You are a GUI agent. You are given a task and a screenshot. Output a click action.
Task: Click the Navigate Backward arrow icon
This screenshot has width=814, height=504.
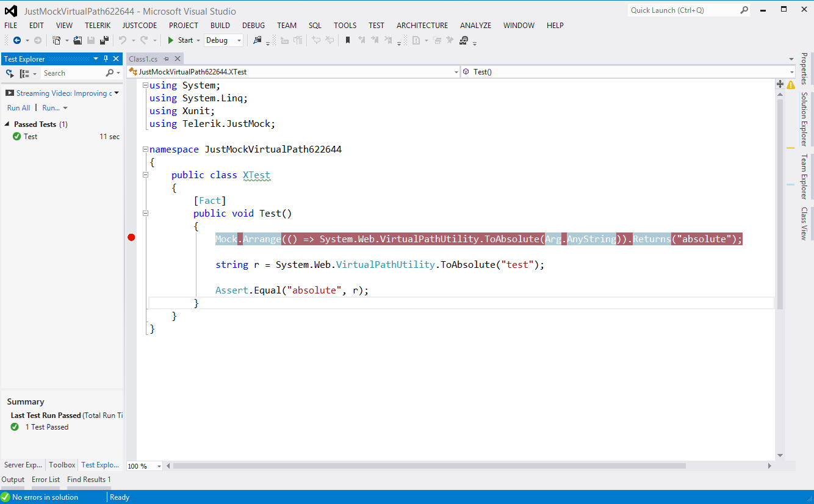click(x=17, y=40)
